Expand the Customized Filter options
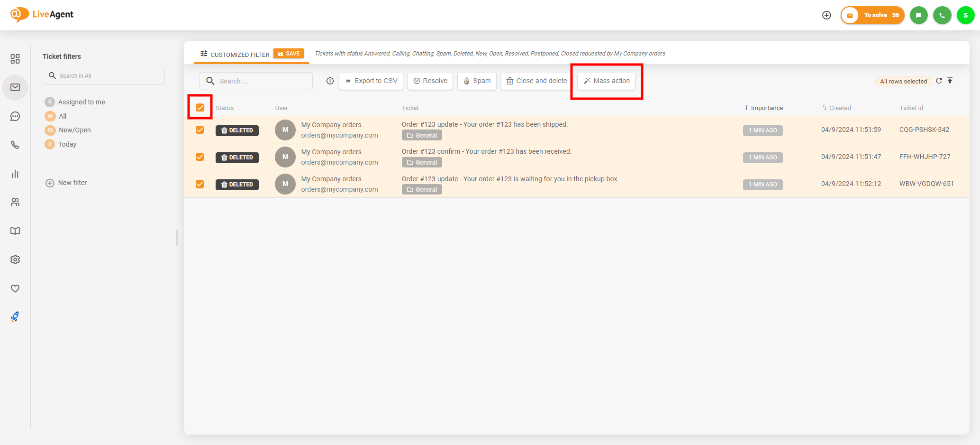The width and height of the screenshot is (980, 445). tap(235, 54)
